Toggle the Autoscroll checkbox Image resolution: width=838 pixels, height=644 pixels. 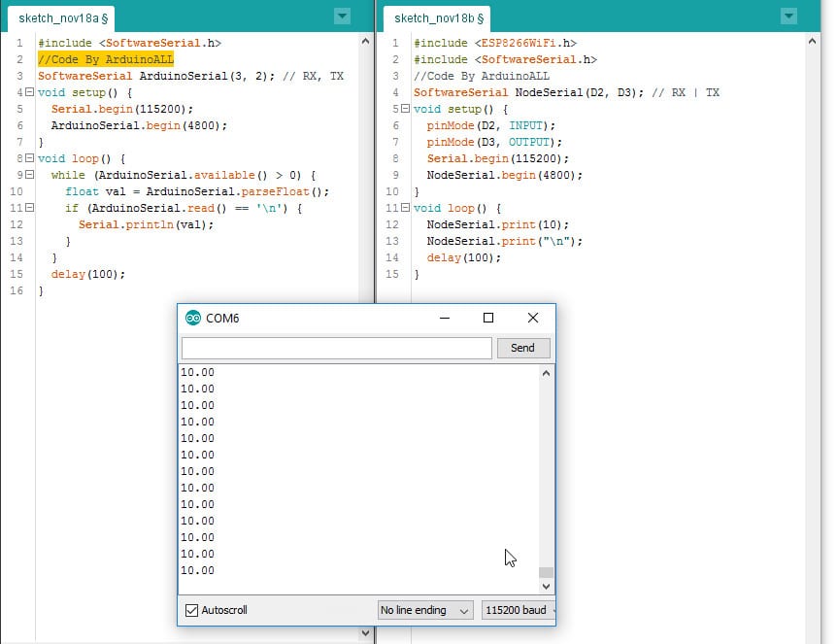[x=191, y=610]
